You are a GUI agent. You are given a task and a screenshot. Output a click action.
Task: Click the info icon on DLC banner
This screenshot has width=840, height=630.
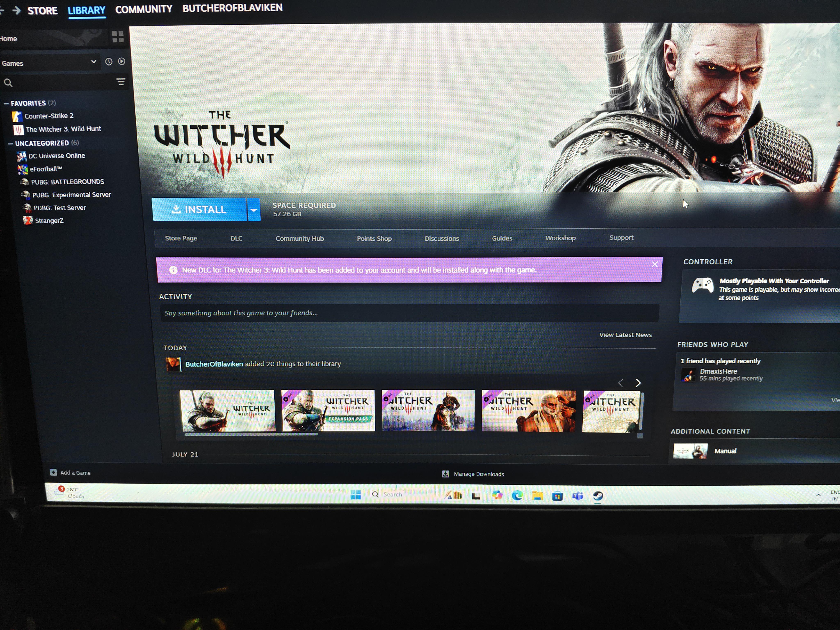point(173,270)
